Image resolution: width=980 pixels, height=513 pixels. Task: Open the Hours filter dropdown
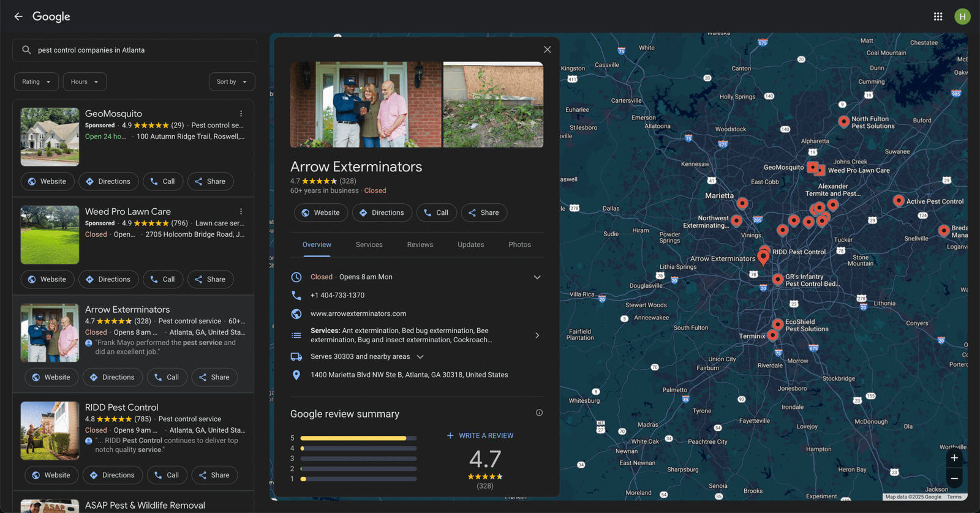point(85,82)
